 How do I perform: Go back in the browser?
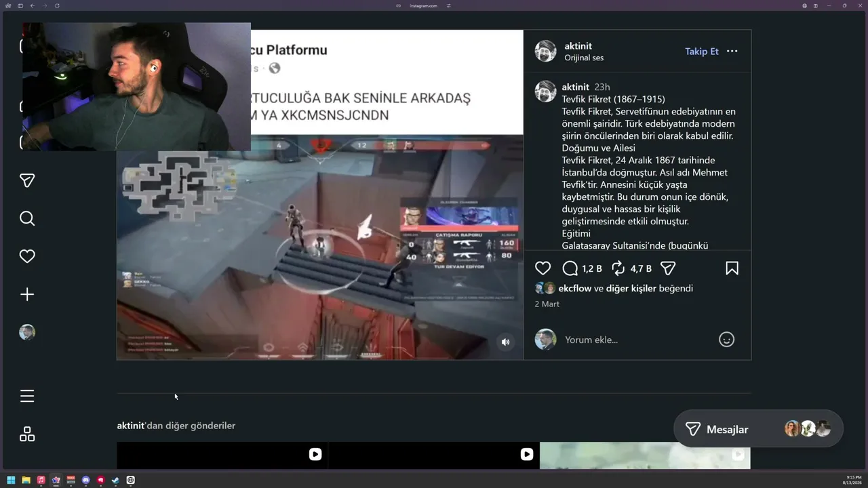pos(33,5)
